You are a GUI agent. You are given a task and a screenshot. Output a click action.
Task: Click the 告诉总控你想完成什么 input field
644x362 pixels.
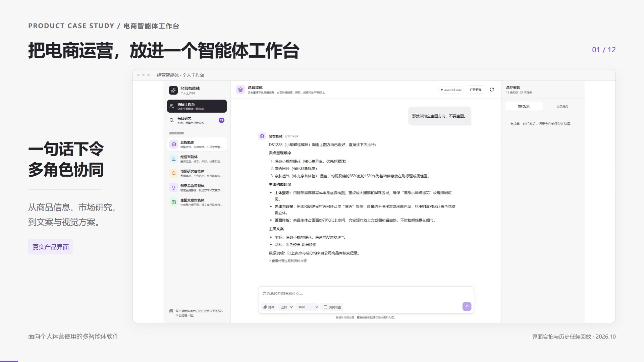pyautogui.click(x=366, y=294)
